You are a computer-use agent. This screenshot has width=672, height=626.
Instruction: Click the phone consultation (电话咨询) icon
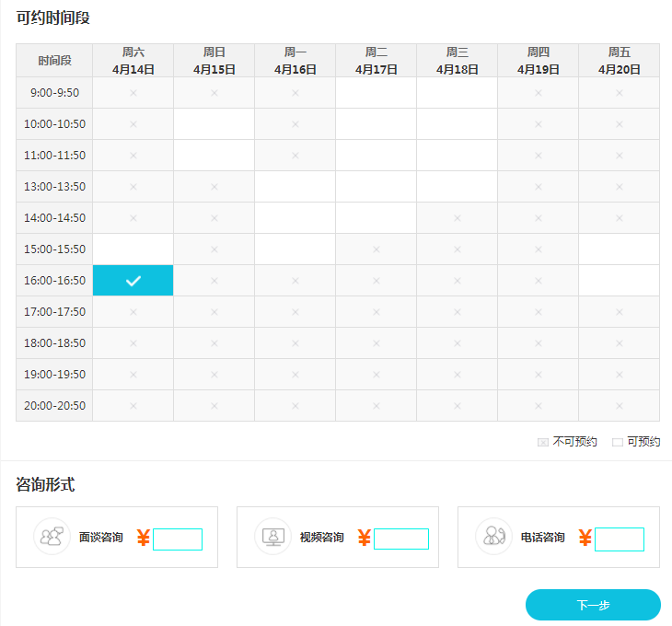point(494,537)
